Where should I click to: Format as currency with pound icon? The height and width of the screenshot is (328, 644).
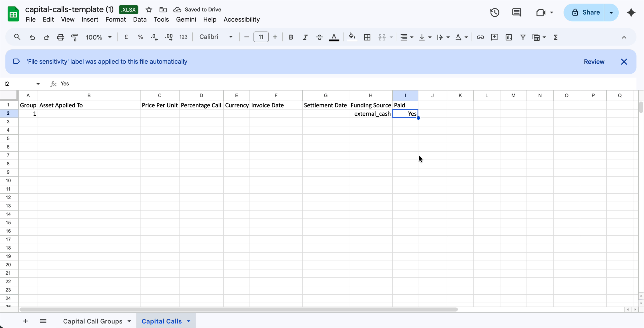(126, 37)
